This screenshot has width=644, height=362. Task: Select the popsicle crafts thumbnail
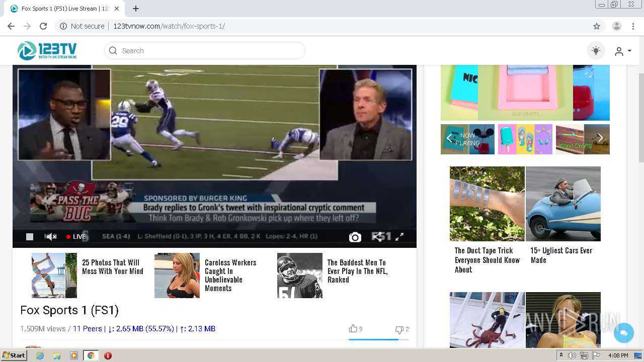click(525, 139)
